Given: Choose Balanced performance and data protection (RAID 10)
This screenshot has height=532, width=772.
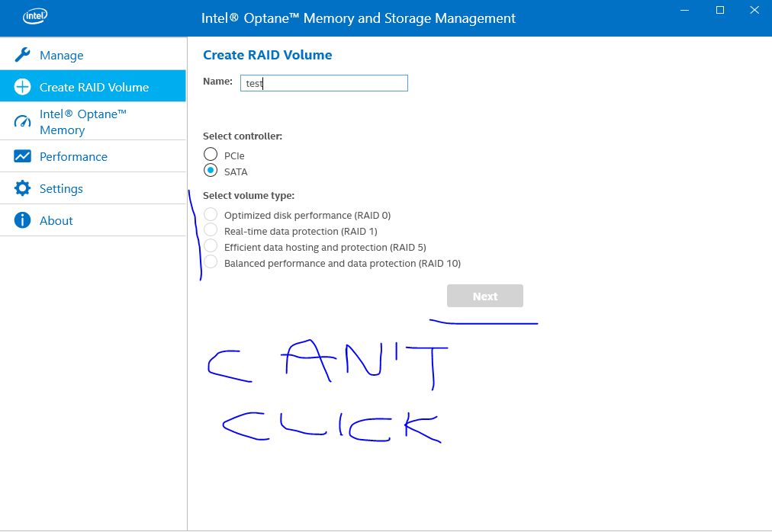Looking at the screenshot, I should 211,262.
